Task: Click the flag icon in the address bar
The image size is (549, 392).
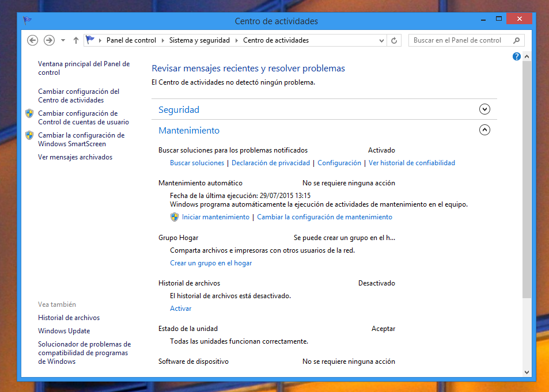Action: point(90,40)
